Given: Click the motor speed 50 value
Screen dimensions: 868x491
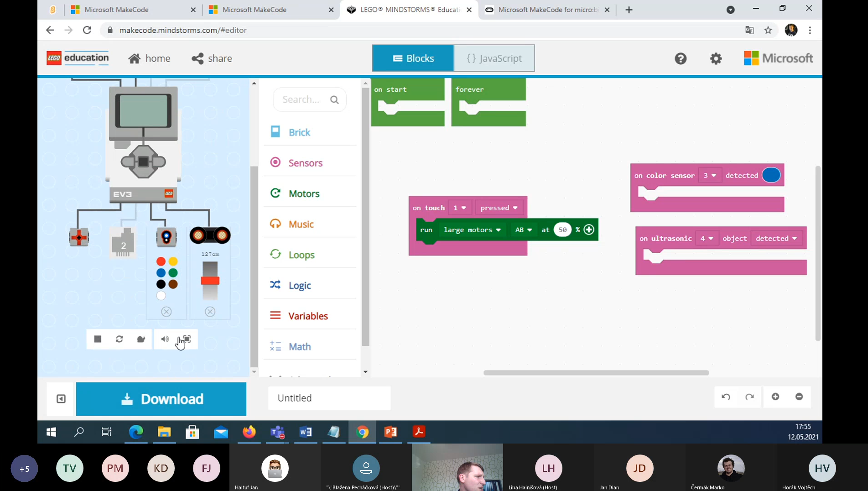Looking at the screenshot, I should coord(562,230).
